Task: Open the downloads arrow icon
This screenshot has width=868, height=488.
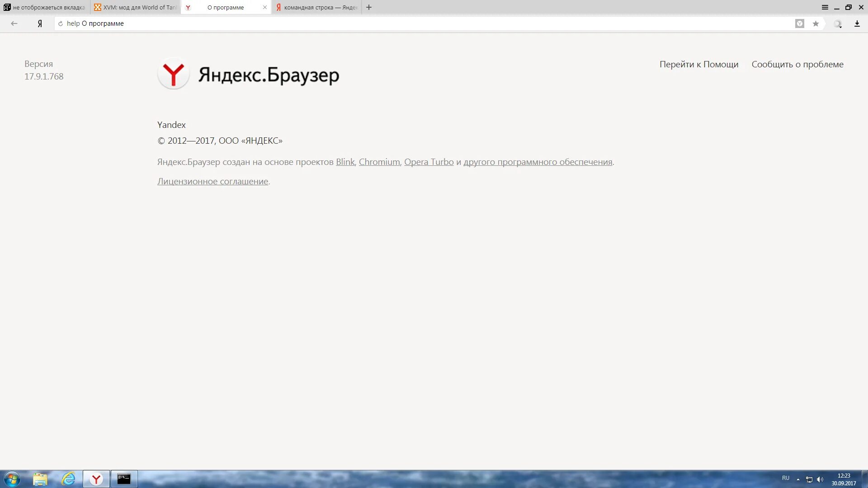Action: [x=857, y=23]
